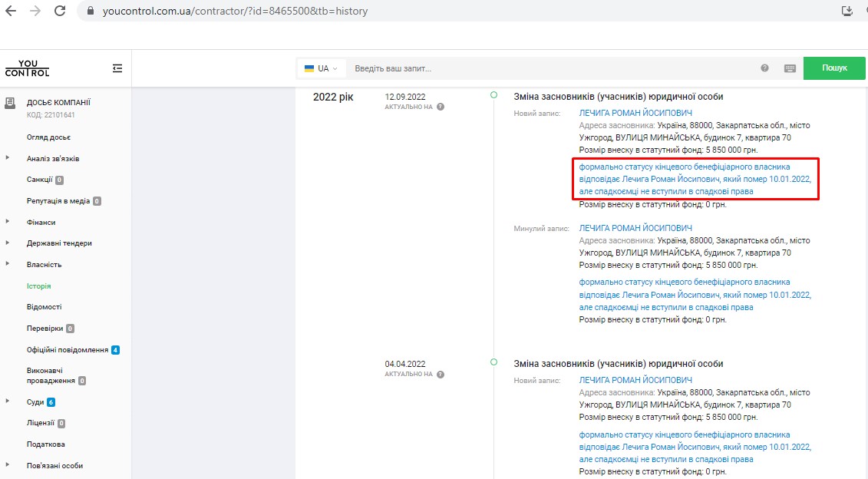Select the active Історія menu item
Viewport: 868px width, 479px height.
[x=38, y=286]
